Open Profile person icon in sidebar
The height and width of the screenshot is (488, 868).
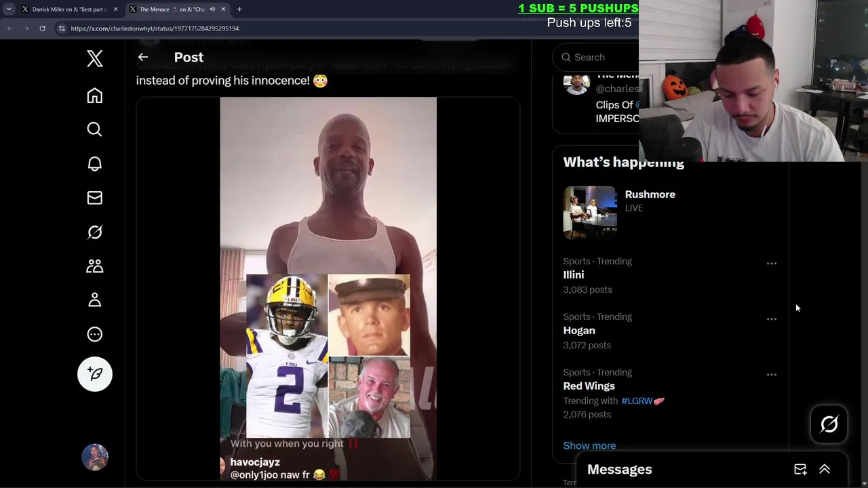pyautogui.click(x=95, y=300)
